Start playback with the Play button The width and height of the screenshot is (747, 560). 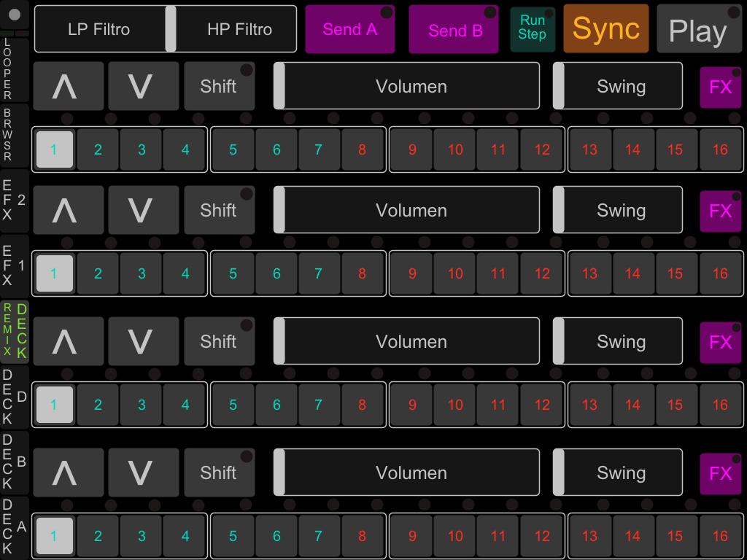[700, 28]
